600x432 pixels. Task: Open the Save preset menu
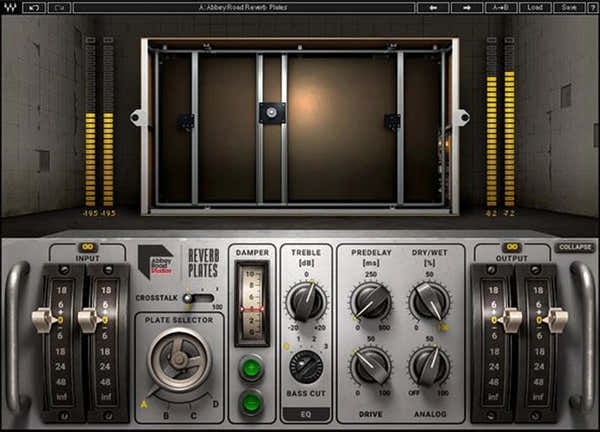tap(569, 7)
